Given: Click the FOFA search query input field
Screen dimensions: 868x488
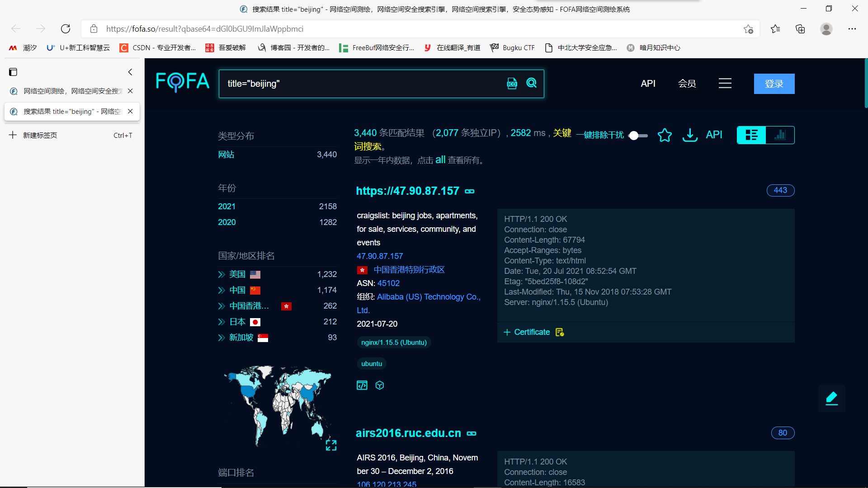Looking at the screenshot, I should [362, 84].
